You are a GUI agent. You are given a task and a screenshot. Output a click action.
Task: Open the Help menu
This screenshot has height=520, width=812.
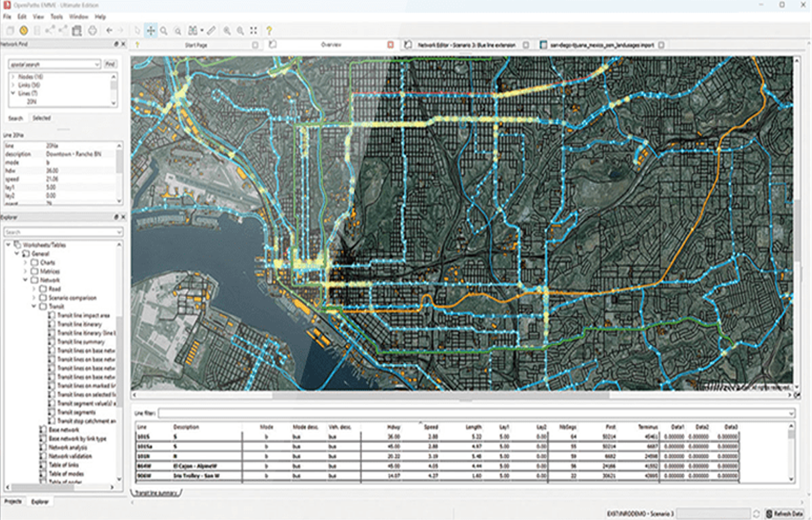click(x=101, y=17)
